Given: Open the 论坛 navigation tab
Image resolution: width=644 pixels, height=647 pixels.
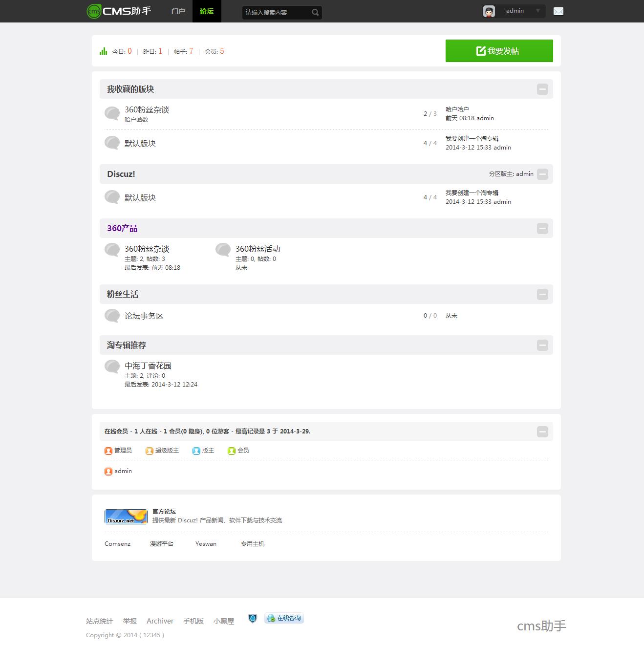Looking at the screenshot, I should pyautogui.click(x=207, y=11).
